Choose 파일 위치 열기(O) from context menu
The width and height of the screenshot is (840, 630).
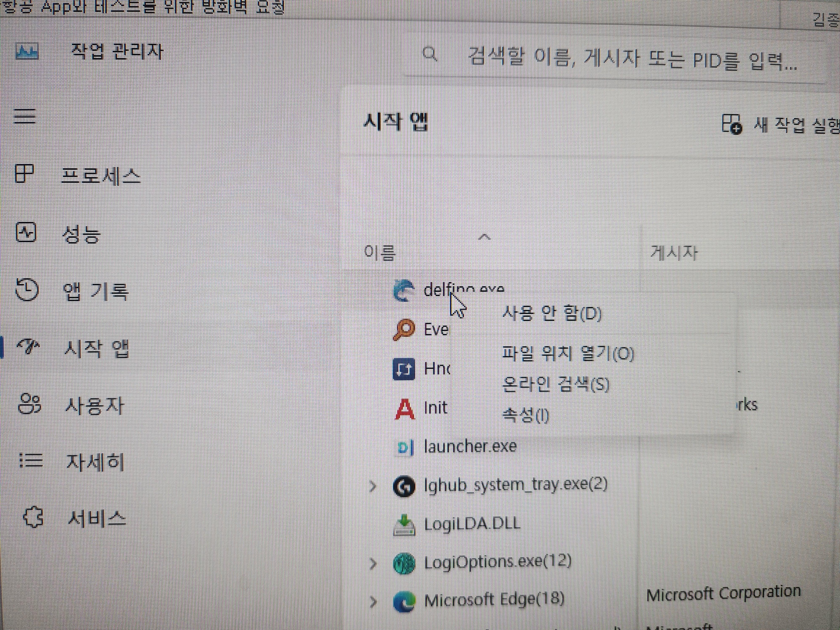tap(567, 354)
